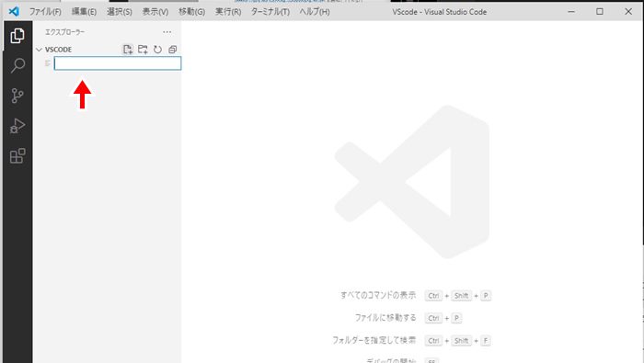Click the フォルダーを指定して検索 shortcut hint
The height and width of the screenshot is (363, 644).
pos(374,340)
